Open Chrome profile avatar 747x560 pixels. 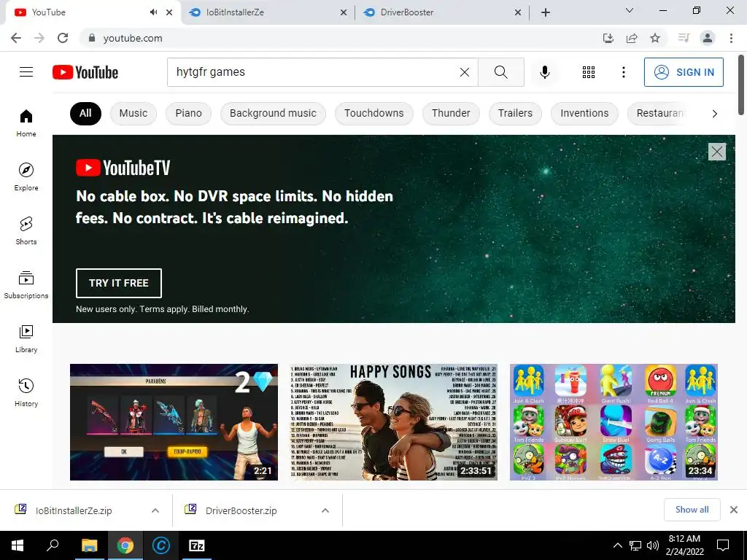pos(708,38)
